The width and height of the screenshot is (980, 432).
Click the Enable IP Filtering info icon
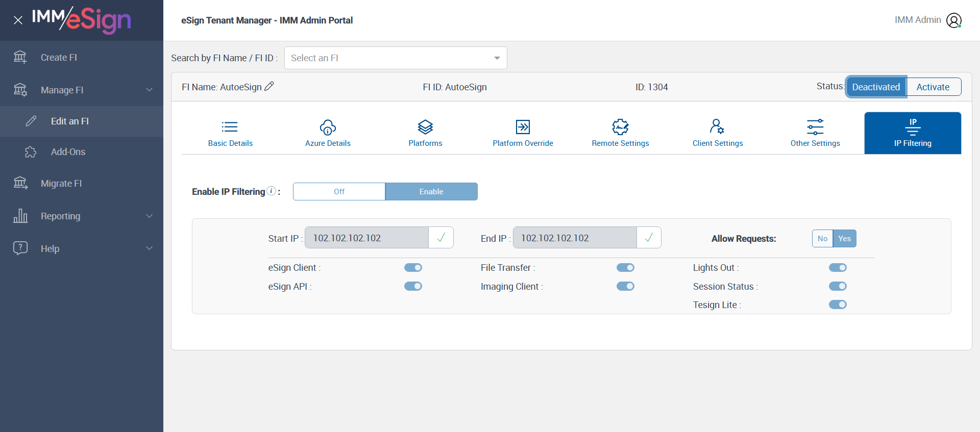[x=272, y=191]
